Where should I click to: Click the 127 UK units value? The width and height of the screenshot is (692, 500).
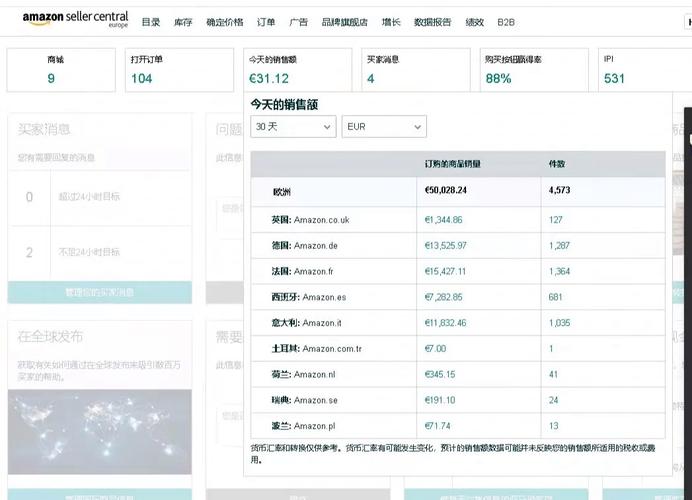(x=555, y=220)
